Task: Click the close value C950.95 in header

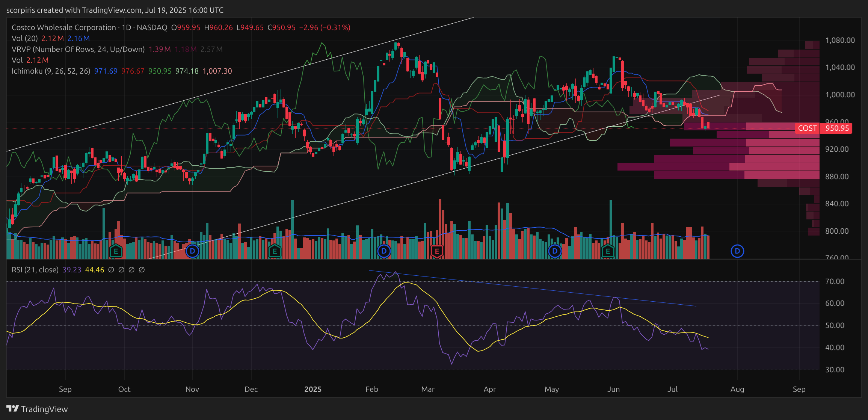Action: point(282,27)
